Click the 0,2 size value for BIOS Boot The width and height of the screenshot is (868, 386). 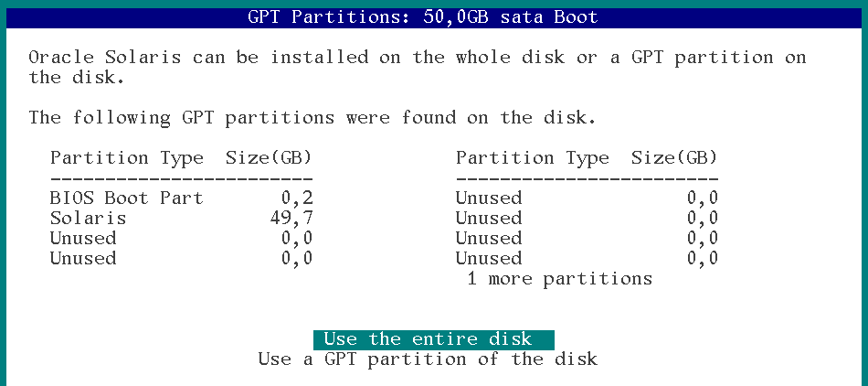click(x=297, y=198)
